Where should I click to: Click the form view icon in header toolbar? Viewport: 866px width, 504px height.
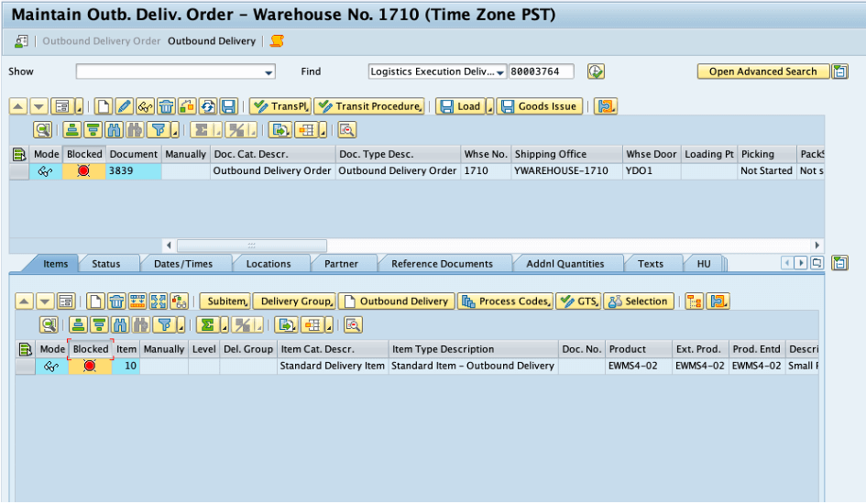pos(62,106)
